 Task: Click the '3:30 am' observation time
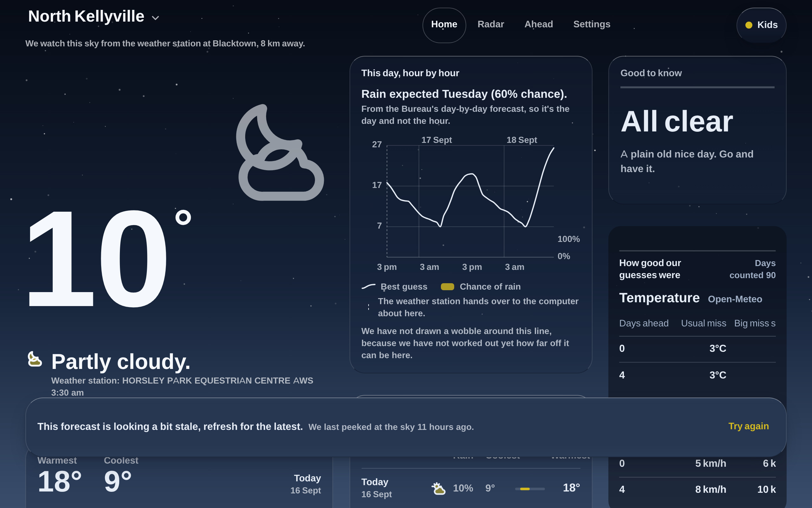point(68,392)
